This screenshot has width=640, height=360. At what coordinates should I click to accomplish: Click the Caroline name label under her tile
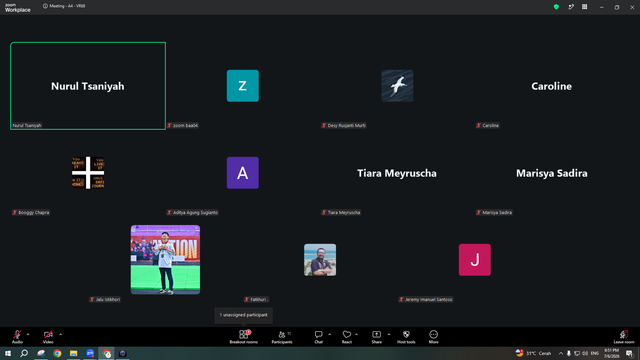pos(487,125)
